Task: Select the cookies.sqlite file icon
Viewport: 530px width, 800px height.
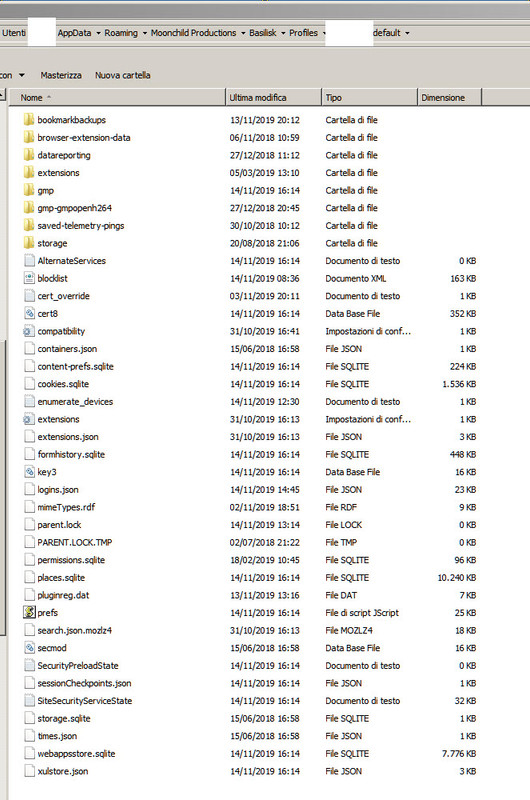Action: click(30, 384)
